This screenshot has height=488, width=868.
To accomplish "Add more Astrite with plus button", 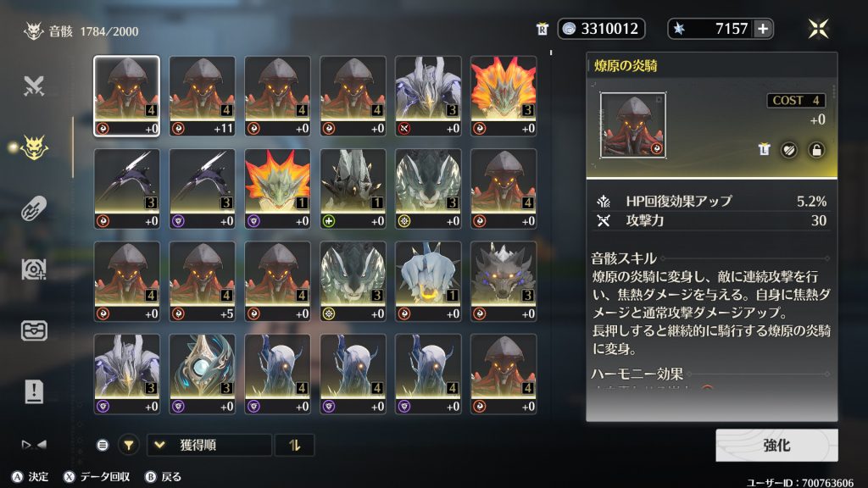I will click(763, 29).
